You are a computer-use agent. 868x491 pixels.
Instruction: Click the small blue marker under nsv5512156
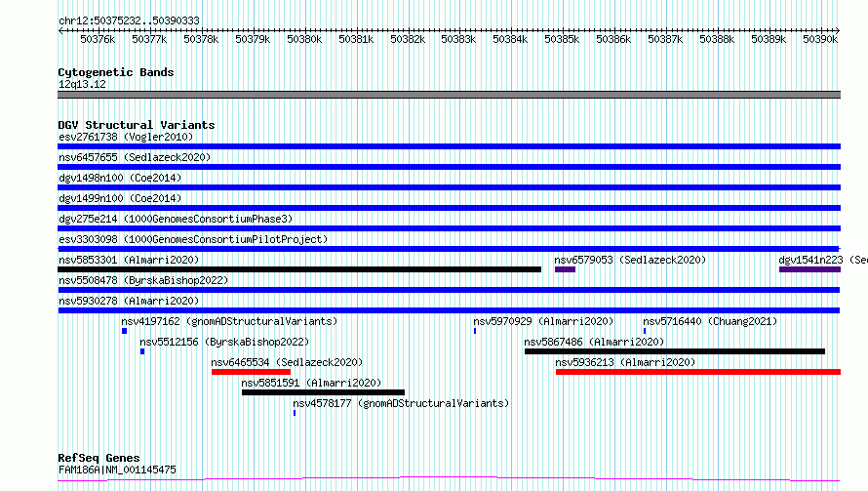[142, 351]
